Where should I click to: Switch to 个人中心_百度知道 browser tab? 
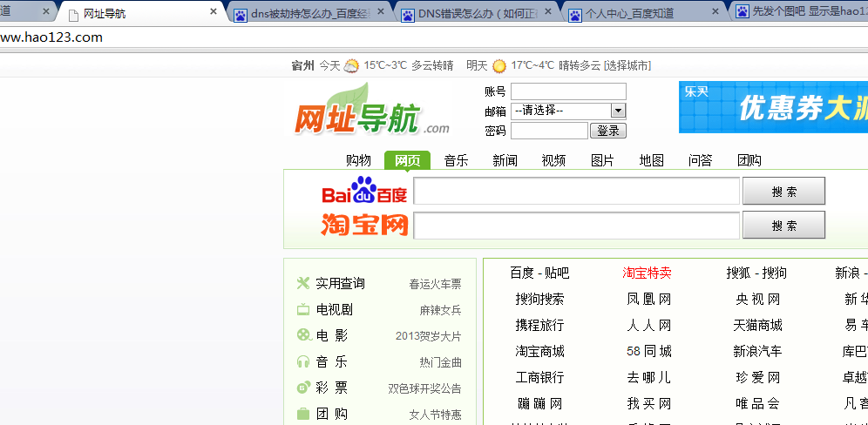(644, 14)
